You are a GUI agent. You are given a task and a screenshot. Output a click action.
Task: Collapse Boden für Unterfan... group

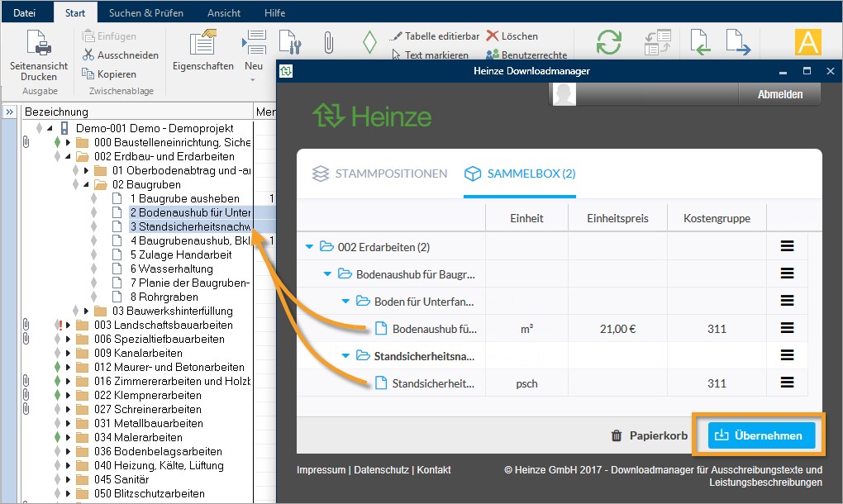point(345,302)
